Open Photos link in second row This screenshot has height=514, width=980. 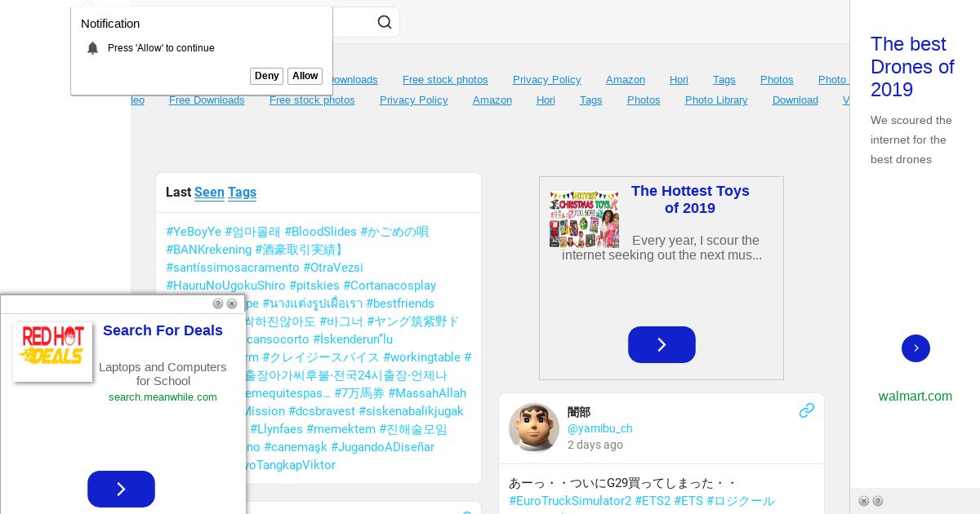pos(644,100)
